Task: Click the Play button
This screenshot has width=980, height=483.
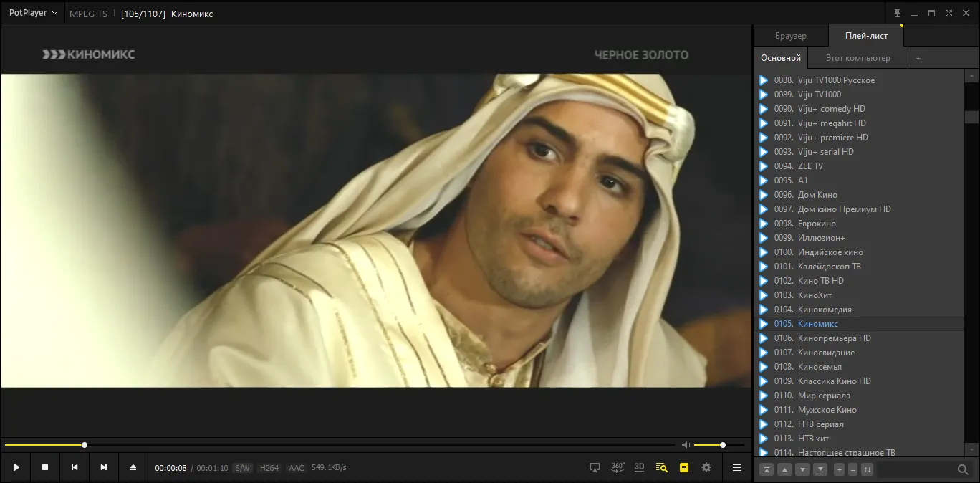Action: [16, 467]
